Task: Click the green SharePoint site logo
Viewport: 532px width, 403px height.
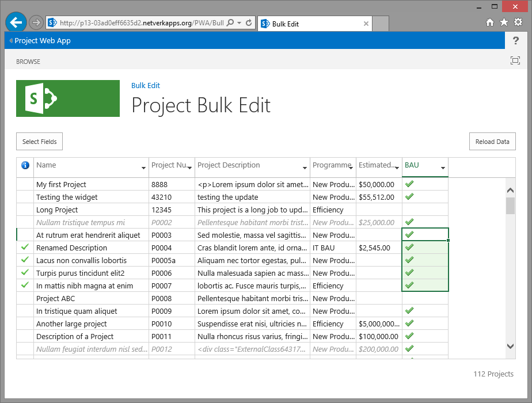Action: (x=68, y=98)
